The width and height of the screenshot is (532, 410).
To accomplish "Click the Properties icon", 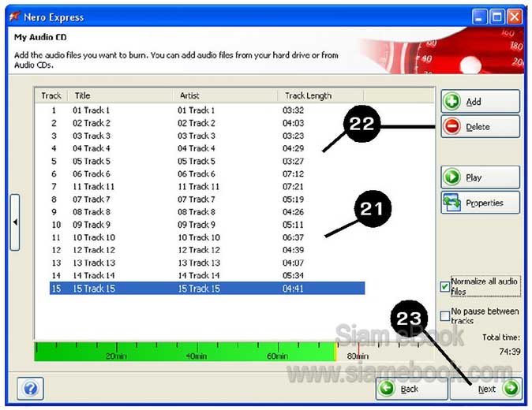I will pos(452,203).
